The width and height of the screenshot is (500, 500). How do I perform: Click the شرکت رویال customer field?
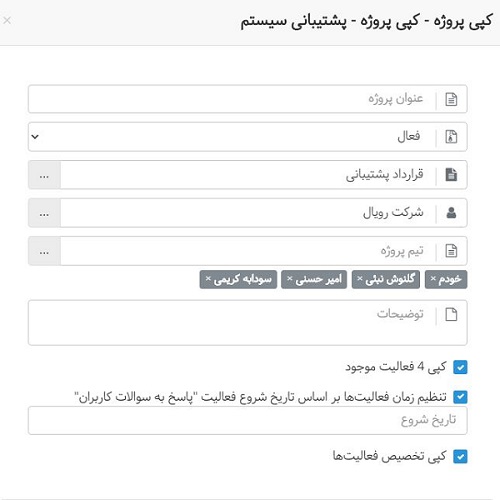click(x=248, y=213)
